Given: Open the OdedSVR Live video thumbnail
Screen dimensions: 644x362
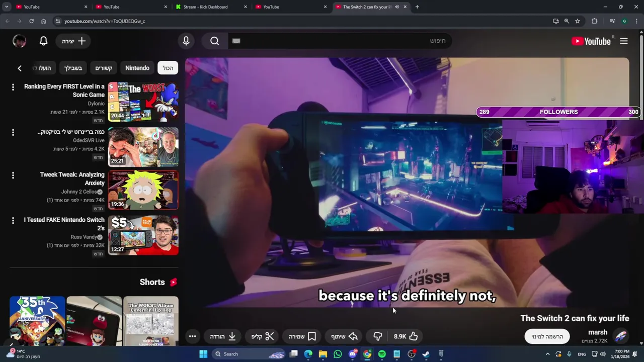Looking at the screenshot, I should [x=143, y=147].
